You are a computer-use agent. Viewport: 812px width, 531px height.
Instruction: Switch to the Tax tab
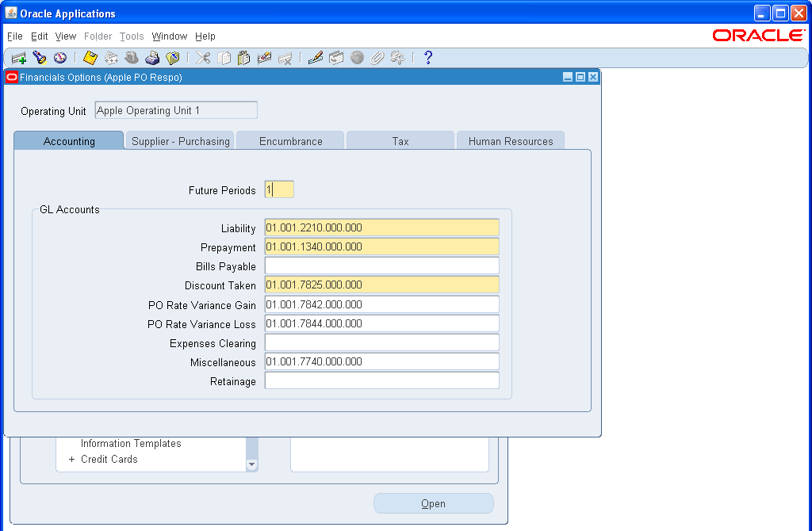pyautogui.click(x=400, y=140)
